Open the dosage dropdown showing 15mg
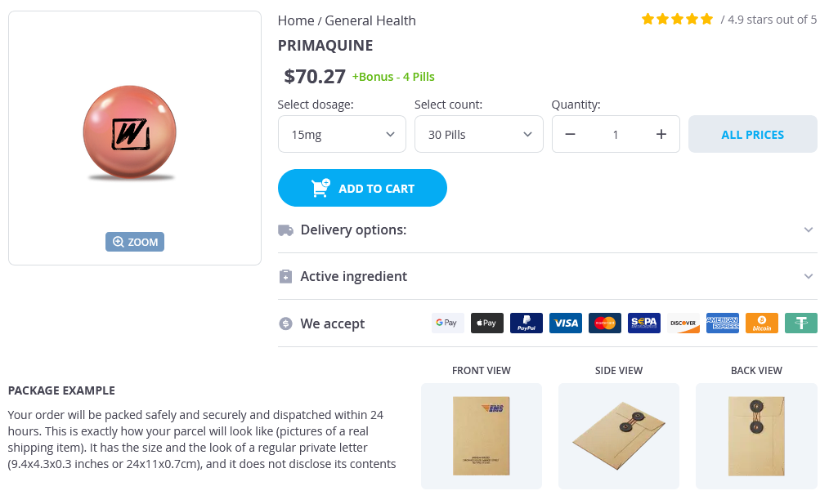 (342, 135)
